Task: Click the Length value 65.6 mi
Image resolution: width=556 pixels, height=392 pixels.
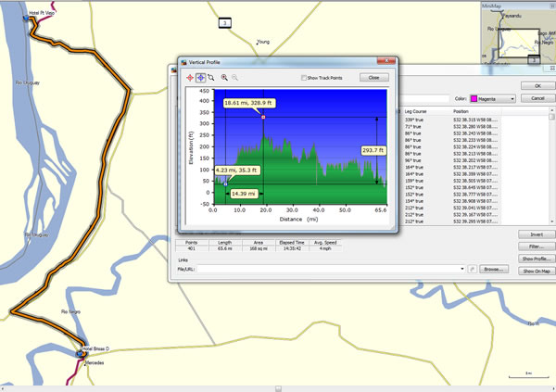Action: pyautogui.click(x=225, y=248)
